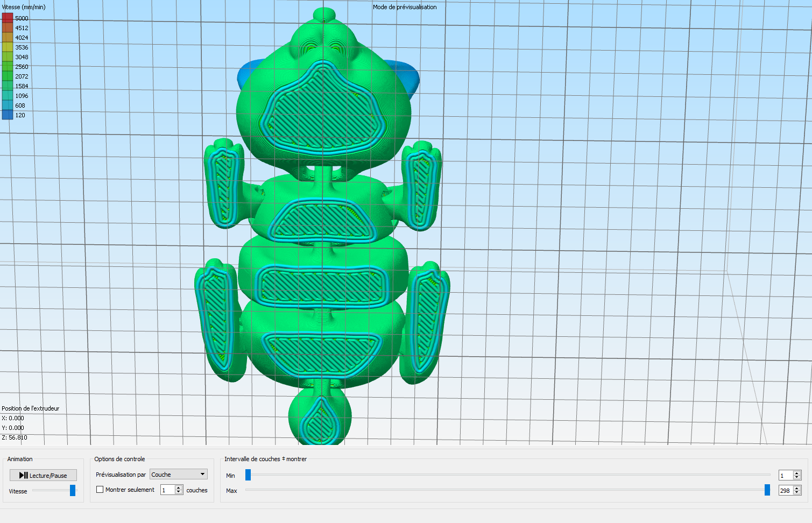
Task: Click the 1096 speed legend swatch
Action: click(8, 95)
